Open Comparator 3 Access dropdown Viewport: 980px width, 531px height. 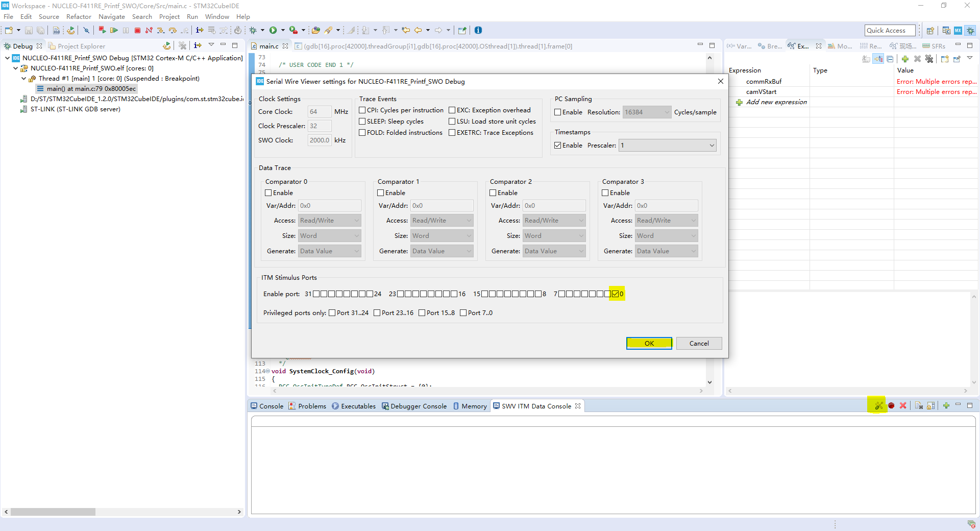pyautogui.click(x=667, y=221)
